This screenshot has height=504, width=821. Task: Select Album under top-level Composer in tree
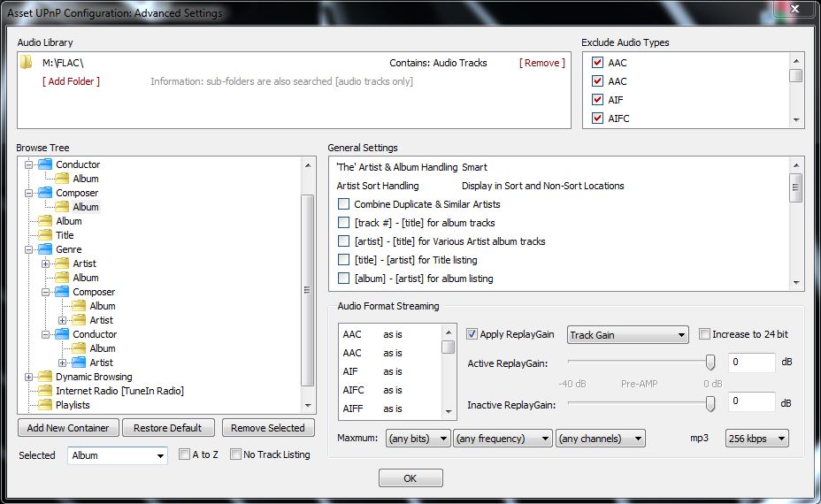(x=85, y=207)
